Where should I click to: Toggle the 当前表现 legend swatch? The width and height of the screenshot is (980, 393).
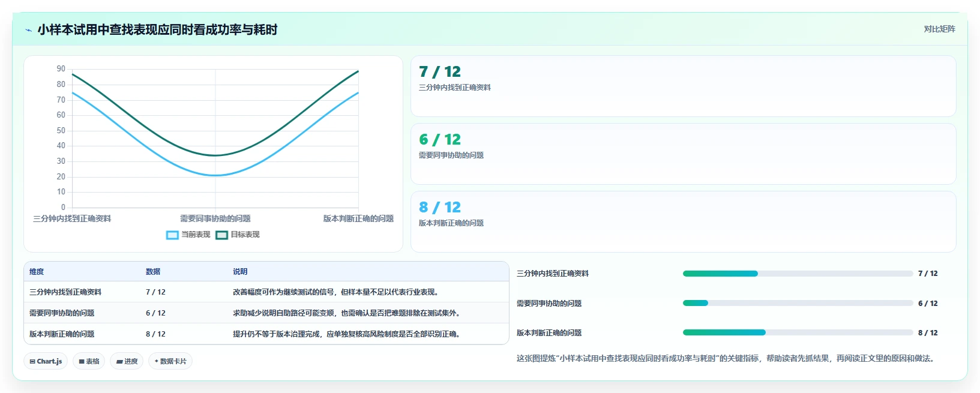tap(172, 235)
